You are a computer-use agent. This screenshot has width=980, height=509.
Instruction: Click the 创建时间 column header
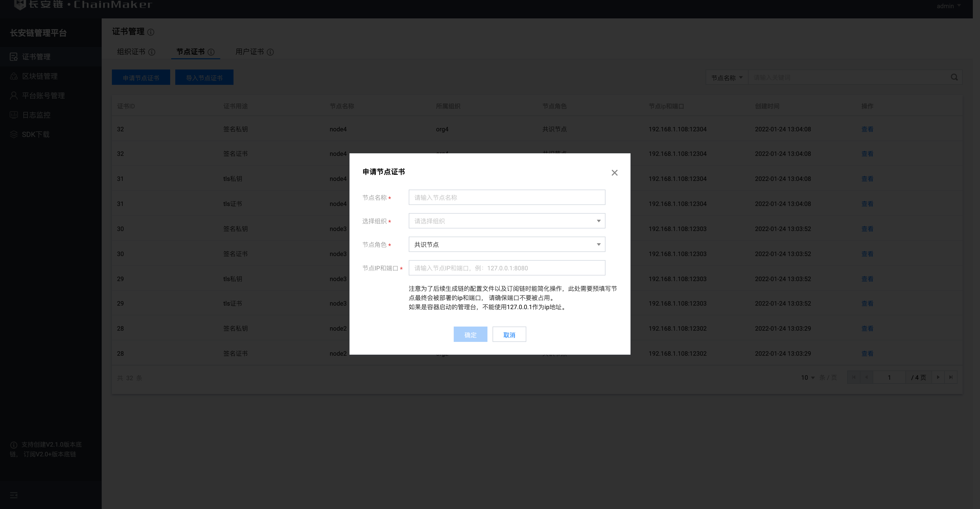click(767, 106)
